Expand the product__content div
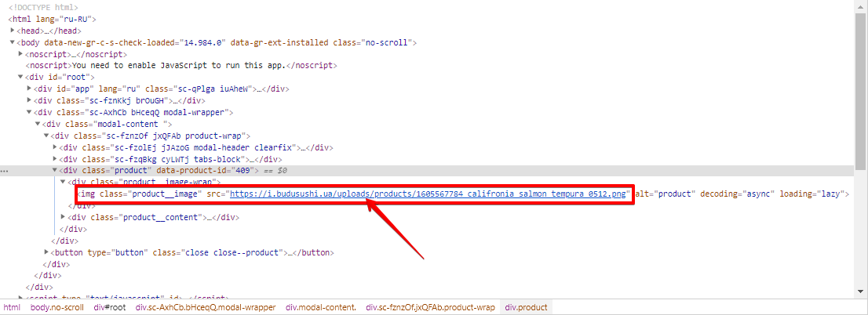This screenshot has width=868, height=315. pos(64,217)
